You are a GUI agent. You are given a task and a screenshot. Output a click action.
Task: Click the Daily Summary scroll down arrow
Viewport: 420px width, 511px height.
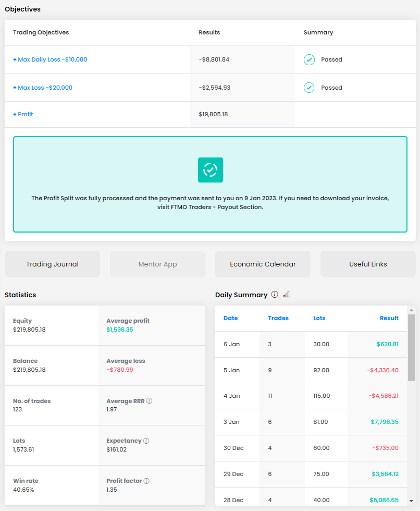coord(411,501)
